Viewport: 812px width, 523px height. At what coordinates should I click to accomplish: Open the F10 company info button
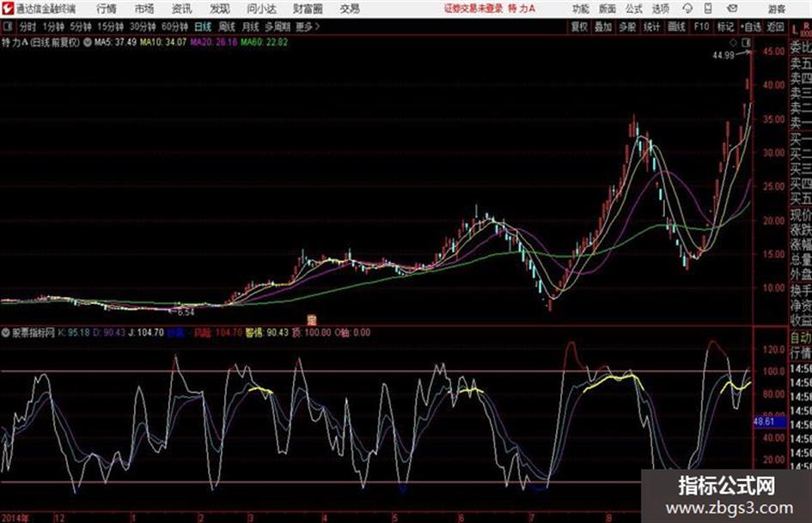(702, 27)
